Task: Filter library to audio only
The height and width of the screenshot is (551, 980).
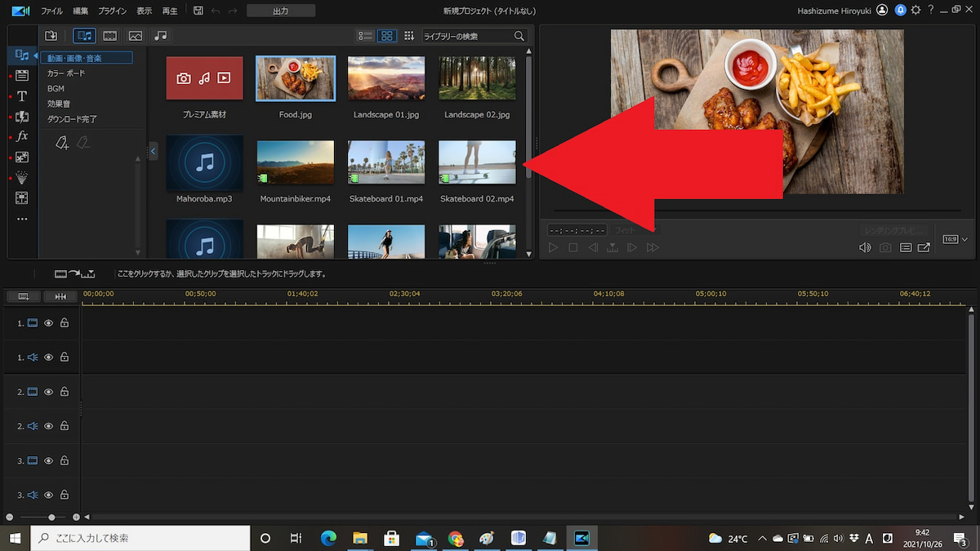Action: point(161,36)
